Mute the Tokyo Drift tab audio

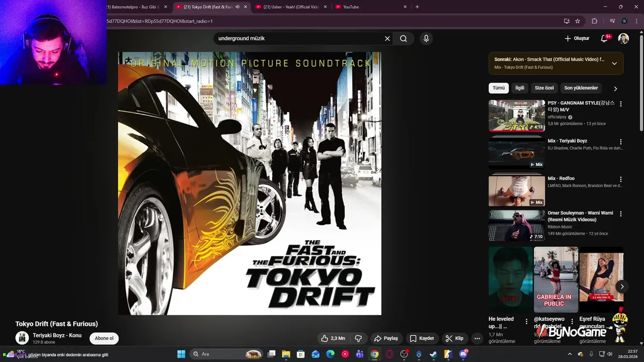[x=237, y=7]
